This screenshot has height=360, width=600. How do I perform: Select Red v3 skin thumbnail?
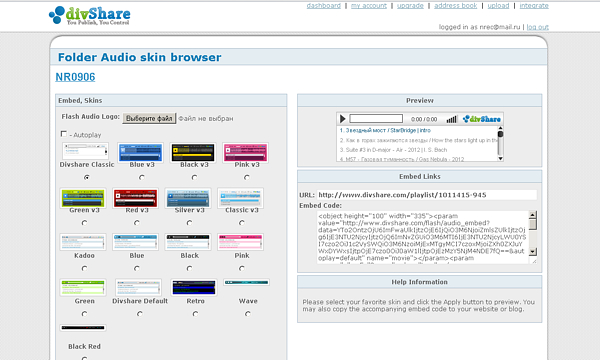tap(135, 198)
